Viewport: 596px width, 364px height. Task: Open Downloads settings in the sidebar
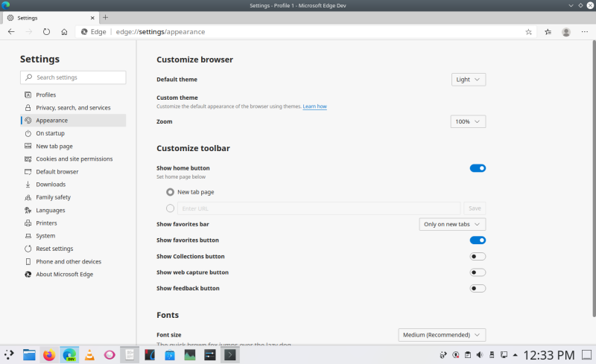click(73, 185)
